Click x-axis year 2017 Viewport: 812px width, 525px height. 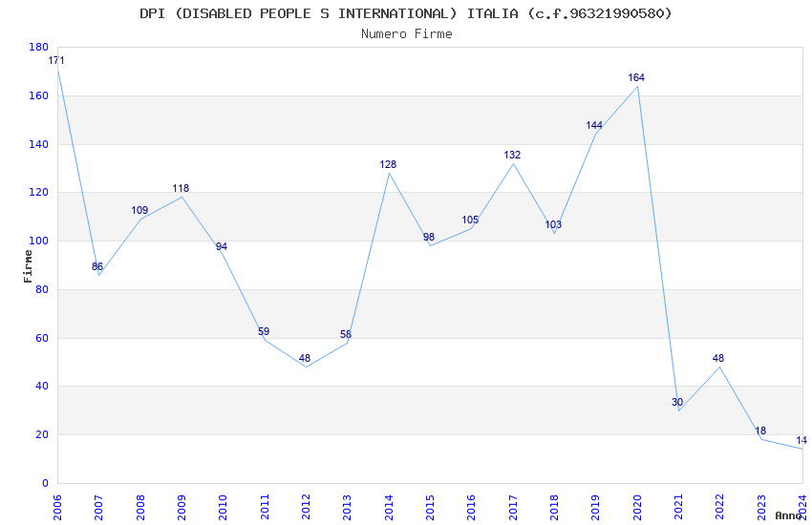point(513,508)
